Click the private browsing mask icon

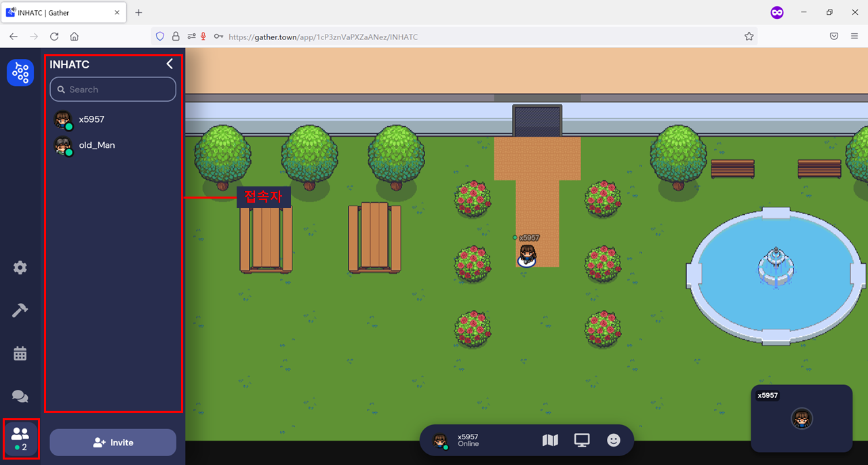[x=777, y=12]
